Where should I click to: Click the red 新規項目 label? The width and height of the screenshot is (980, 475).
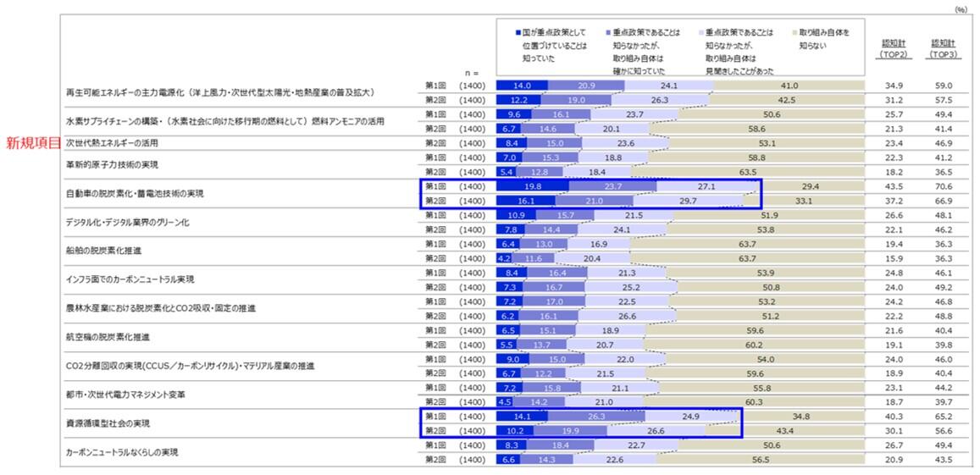point(33,143)
